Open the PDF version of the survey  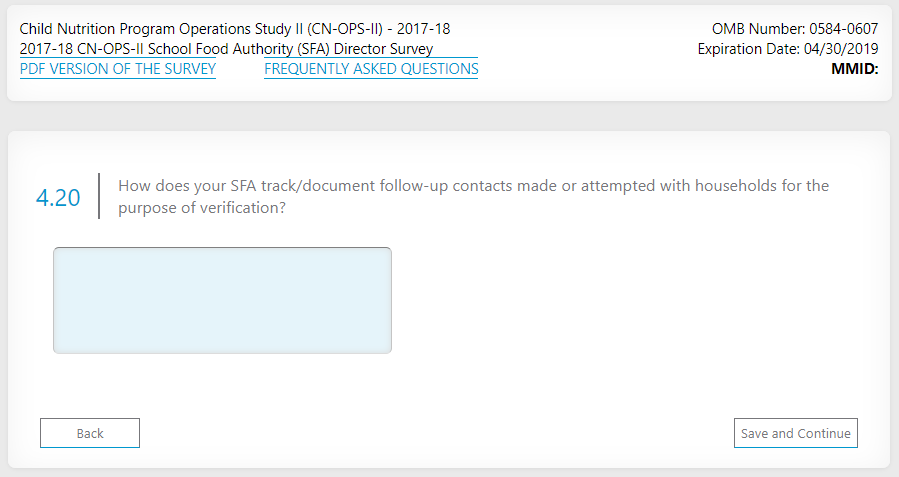tap(118, 69)
